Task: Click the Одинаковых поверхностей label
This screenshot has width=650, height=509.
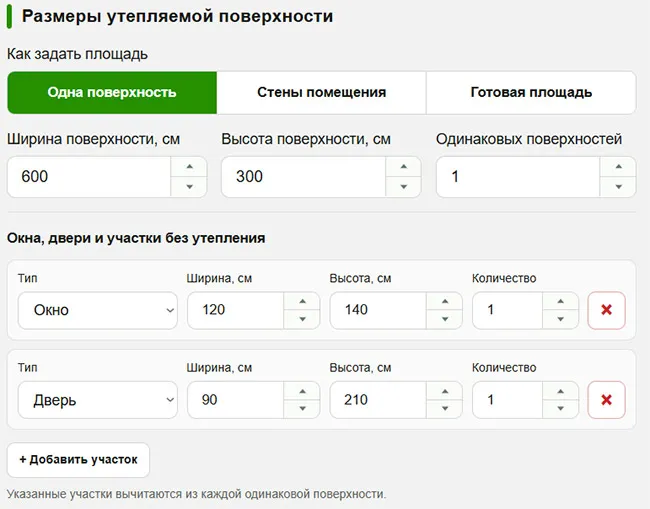Action: [x=529, y=139]
